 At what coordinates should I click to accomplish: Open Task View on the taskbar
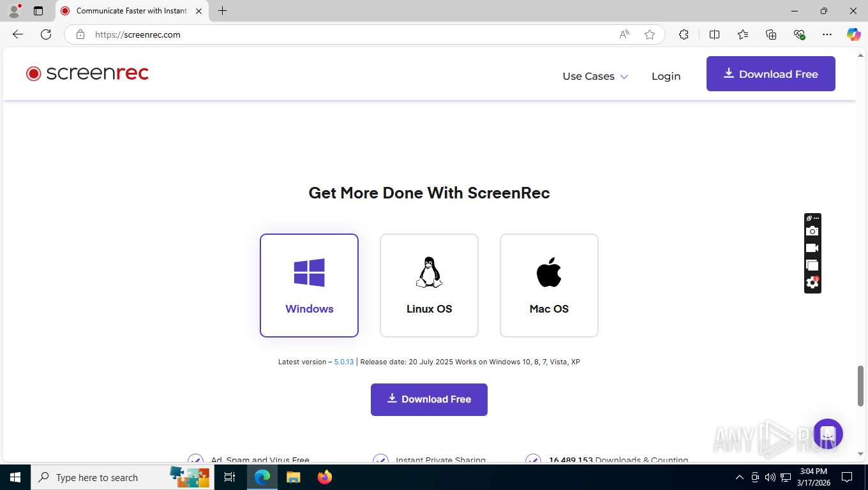(x=230, y=477)
